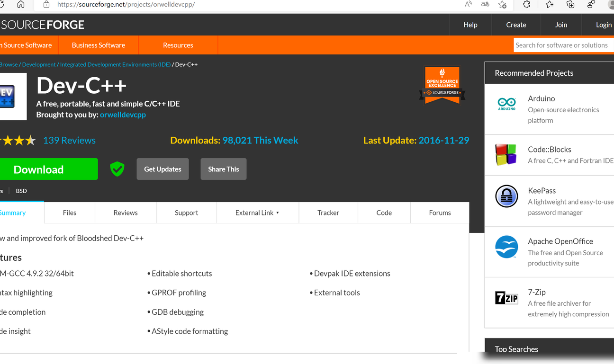Open the Summary tab
This screenshot has height=364, width=614.
(22, 213)
